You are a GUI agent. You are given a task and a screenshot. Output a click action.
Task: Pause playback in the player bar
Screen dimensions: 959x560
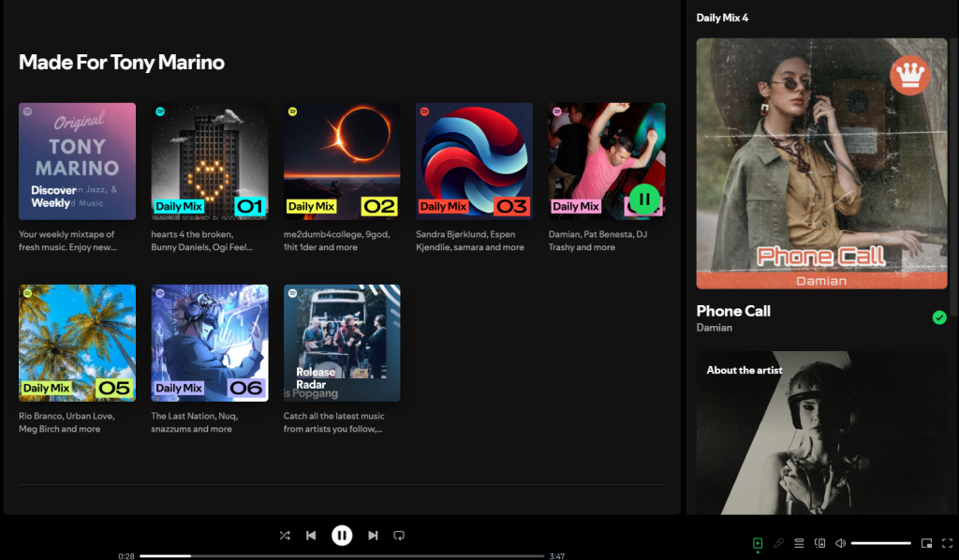342,536
